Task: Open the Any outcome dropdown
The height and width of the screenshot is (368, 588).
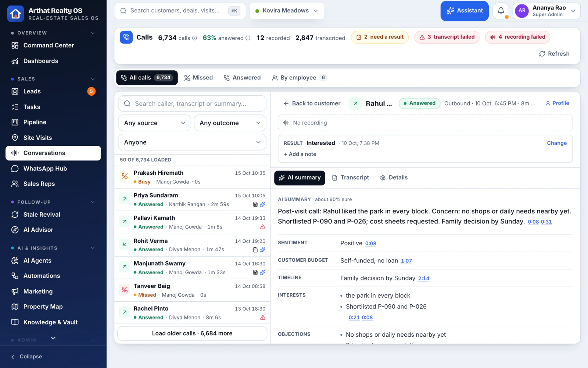Action: click(x=230, y=123)
